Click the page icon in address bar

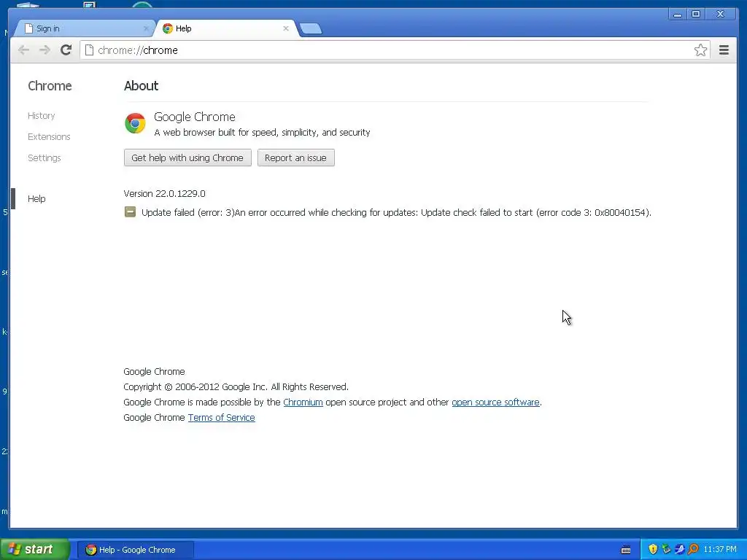(89, 50)
